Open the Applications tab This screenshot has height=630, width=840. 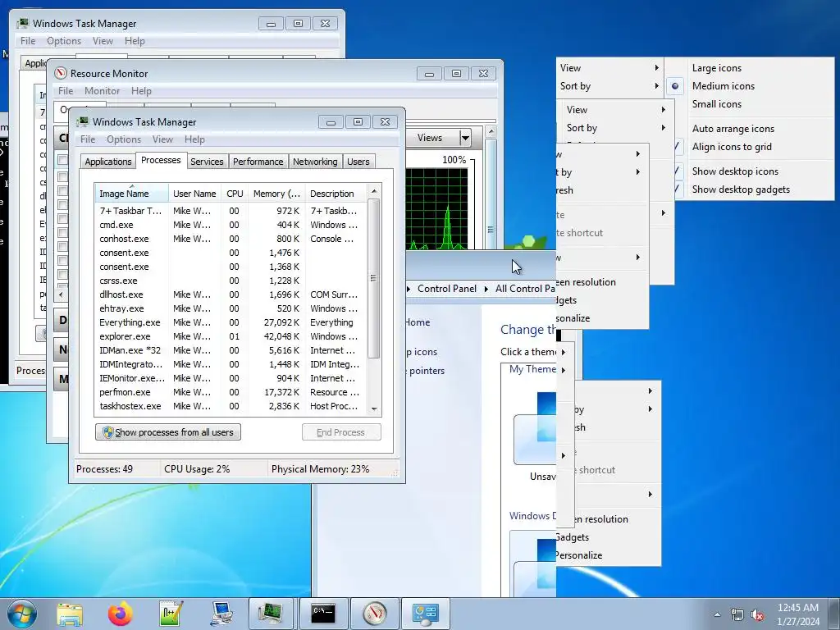tap(107, 162)
